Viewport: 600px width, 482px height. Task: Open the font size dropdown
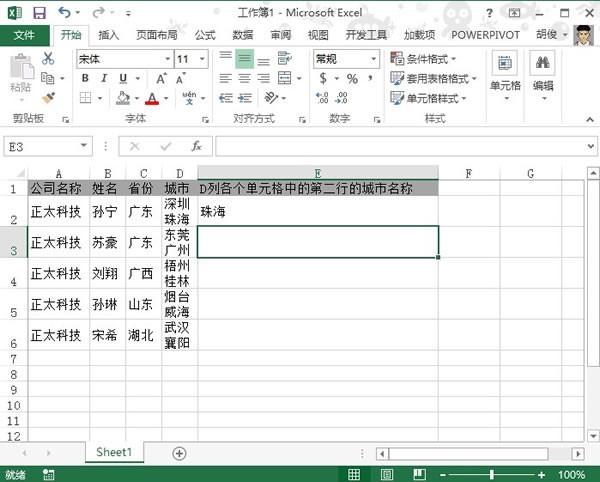[x=202, y=59]
